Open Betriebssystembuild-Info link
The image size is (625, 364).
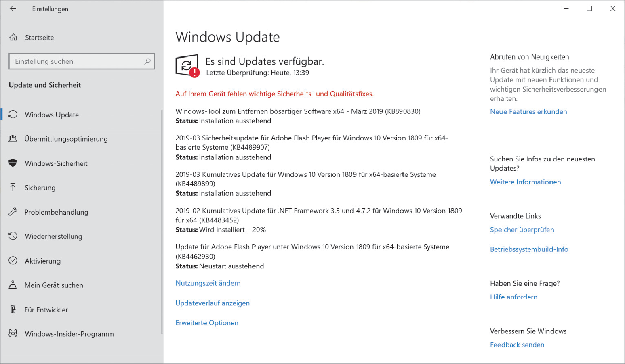click(x=529, y=249)
